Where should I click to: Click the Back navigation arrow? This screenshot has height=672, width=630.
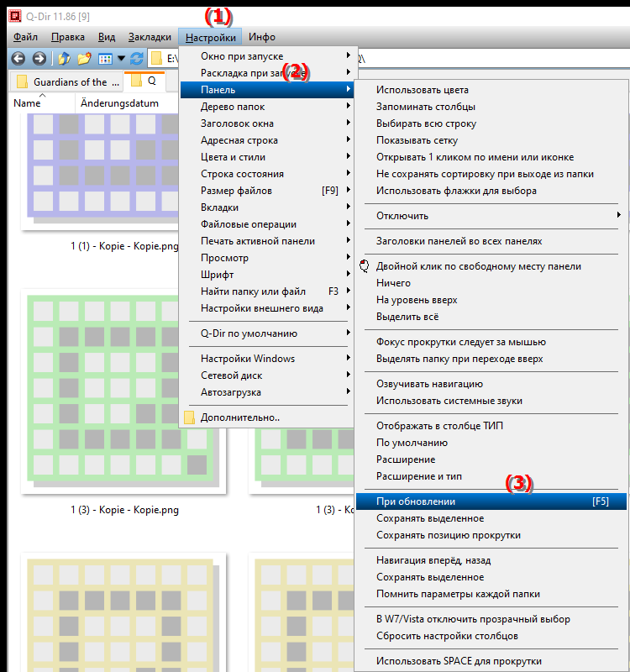17,59
